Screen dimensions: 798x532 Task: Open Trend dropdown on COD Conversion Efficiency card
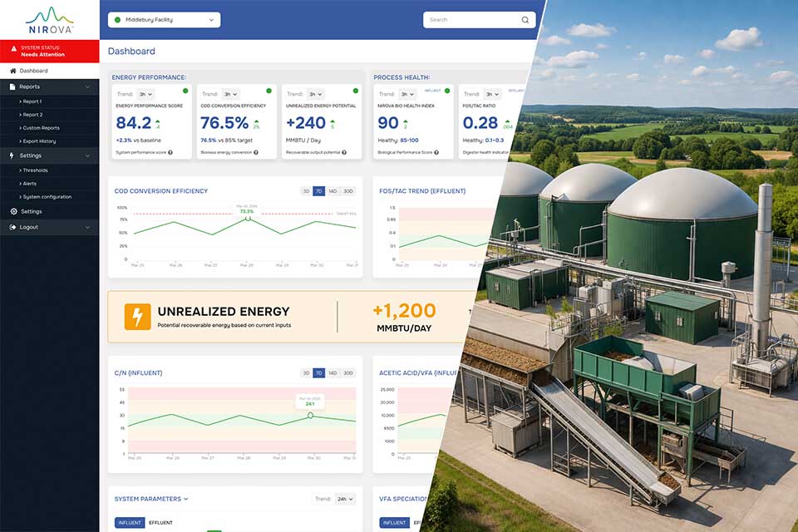(x=230, y=94)
